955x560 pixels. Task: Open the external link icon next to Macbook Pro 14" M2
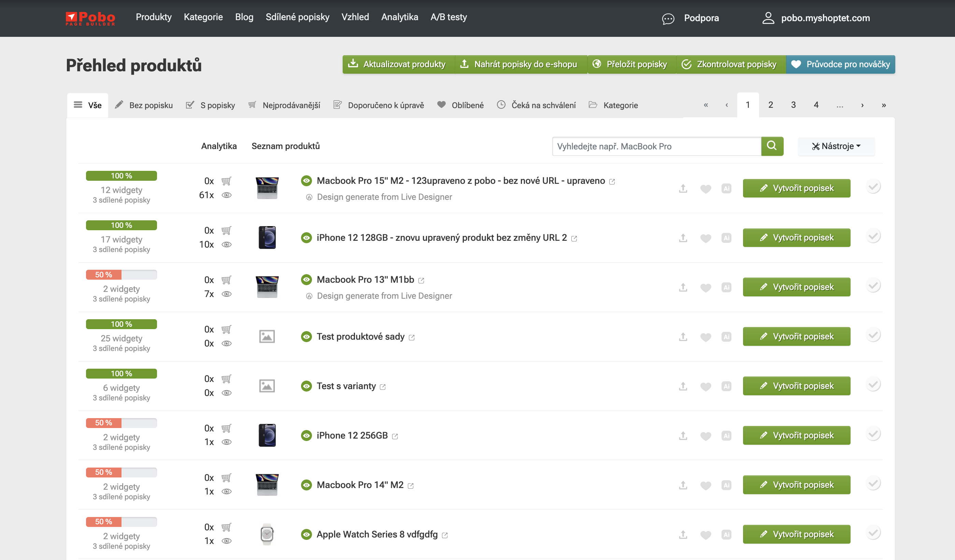pyautogui.click(x=411, y=486)
